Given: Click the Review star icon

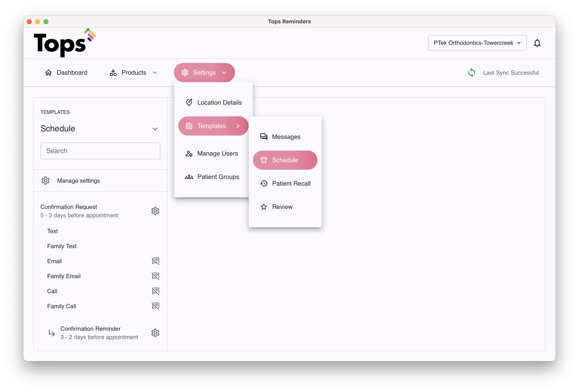Looking at the screenshot, I should pyautogui.click(x=264, y=207).
